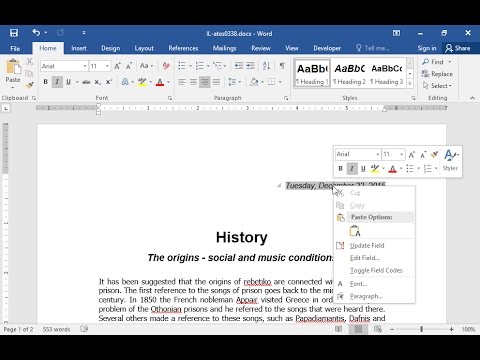The width and height of the screenshot is (480, 360).
Task: Open Customize Quick Access Toolbar menu
Action: [84, 33]
